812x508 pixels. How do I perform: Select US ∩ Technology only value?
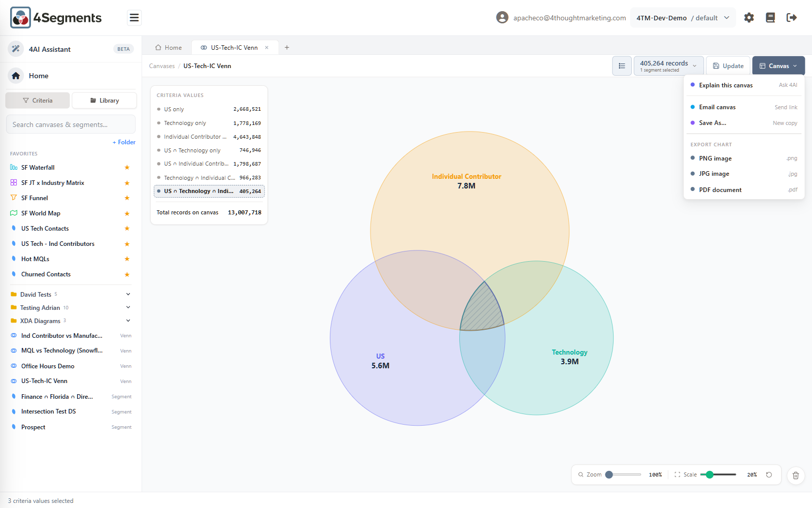tap(209, 150)
